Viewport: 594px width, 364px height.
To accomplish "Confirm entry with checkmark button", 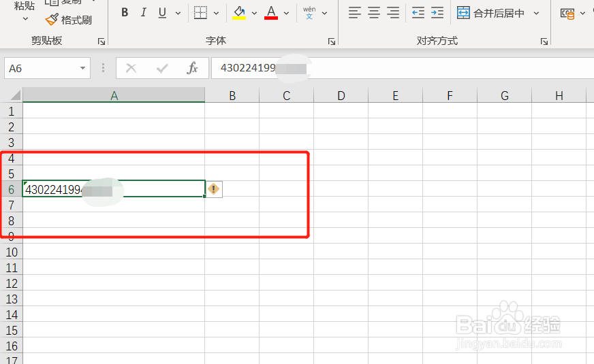I will click(x=162, y=68).
